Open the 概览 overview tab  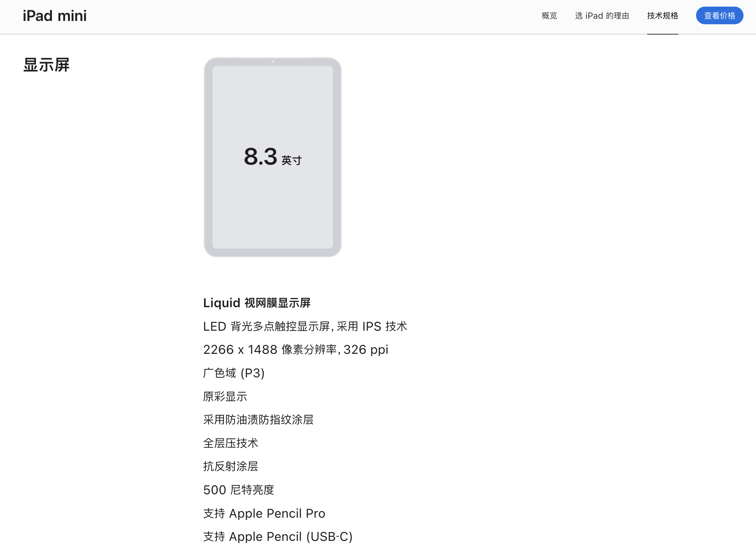(x=549, y=16)
